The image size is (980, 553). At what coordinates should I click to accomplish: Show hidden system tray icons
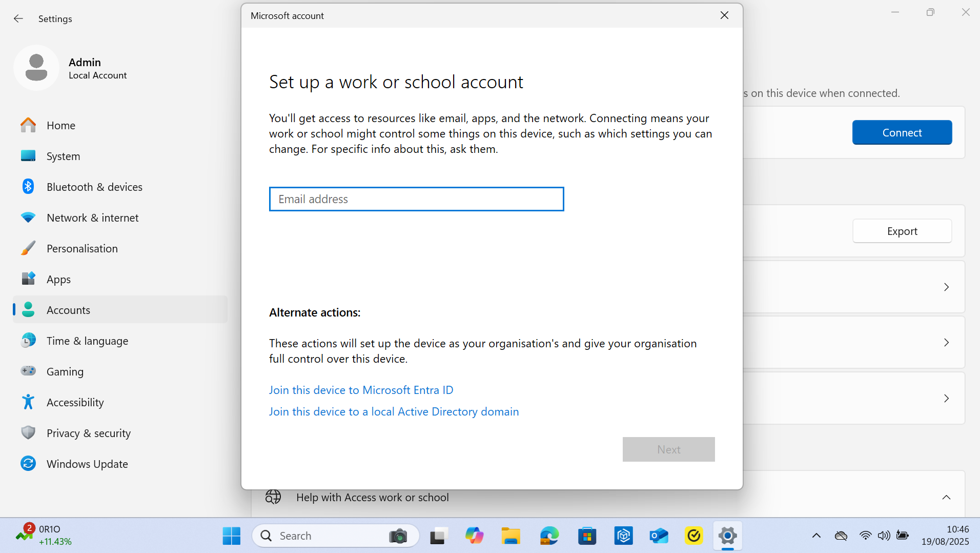[x=816, y=536]
